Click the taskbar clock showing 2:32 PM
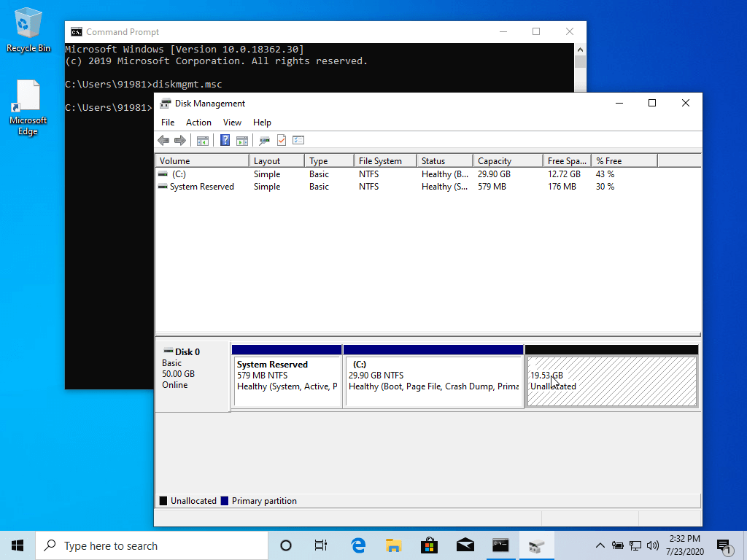The height and width of the screenshot is (560, 747). (x=684, y=545)
